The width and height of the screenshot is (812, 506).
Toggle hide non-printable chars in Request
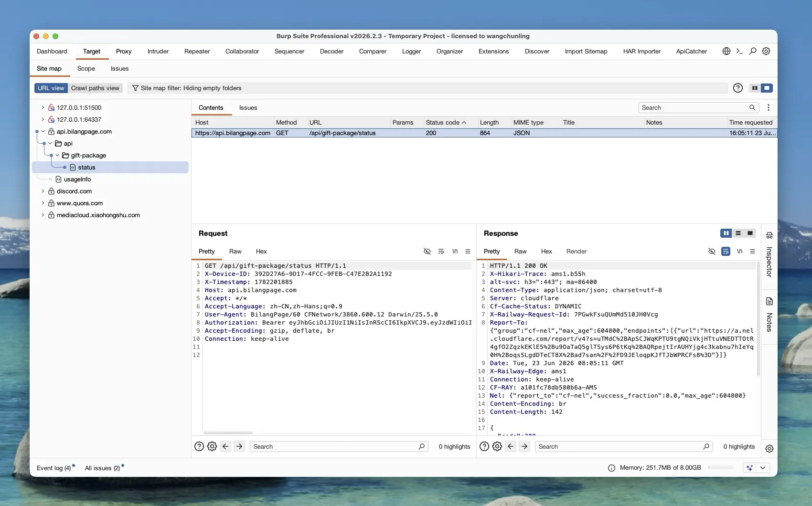pos(427,251)
